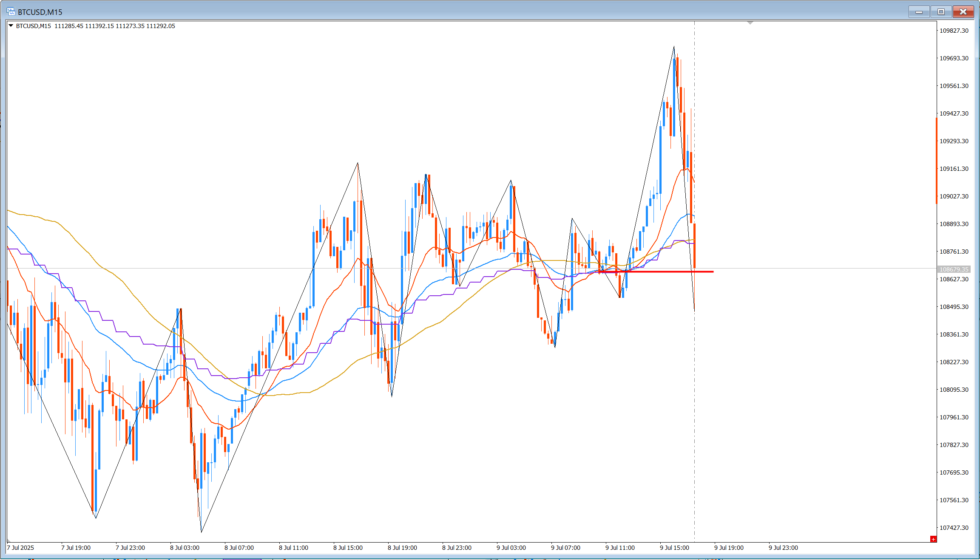Click the '8 Jul 03:00' time axis label
Screen dimensions: 980x560
pos(185,548)
